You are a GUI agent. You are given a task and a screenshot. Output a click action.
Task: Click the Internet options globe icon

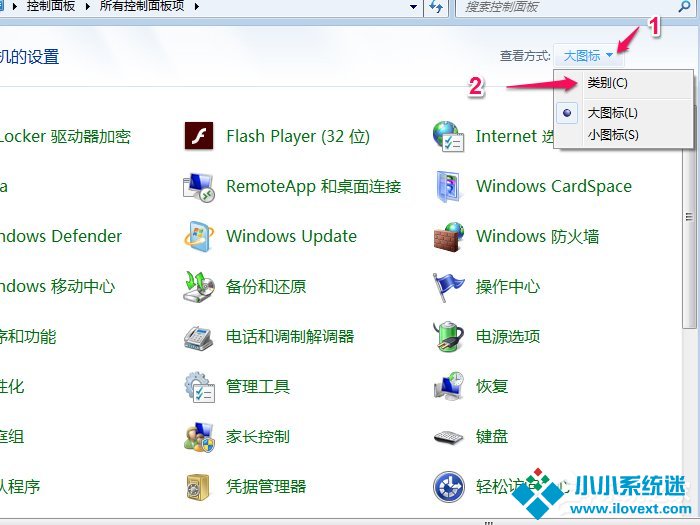(448, 136)
